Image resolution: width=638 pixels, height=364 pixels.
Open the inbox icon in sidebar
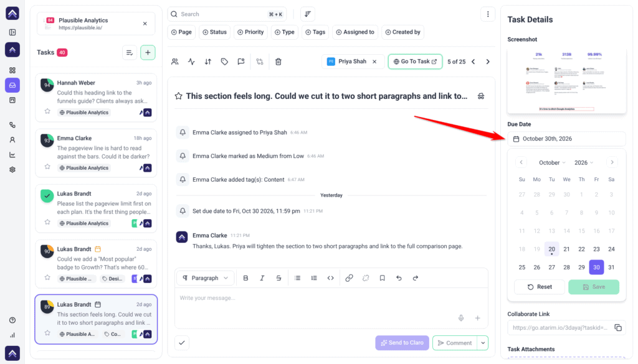tap(12, 85)
